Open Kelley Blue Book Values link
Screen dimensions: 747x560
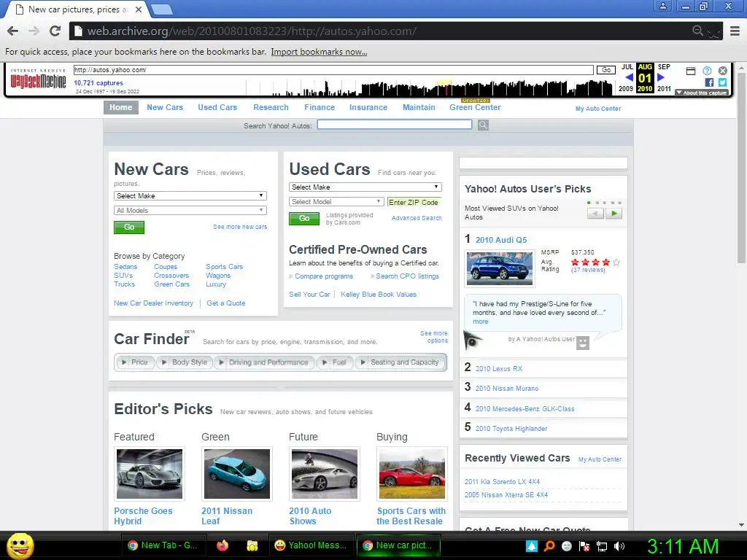pos(379,295)
